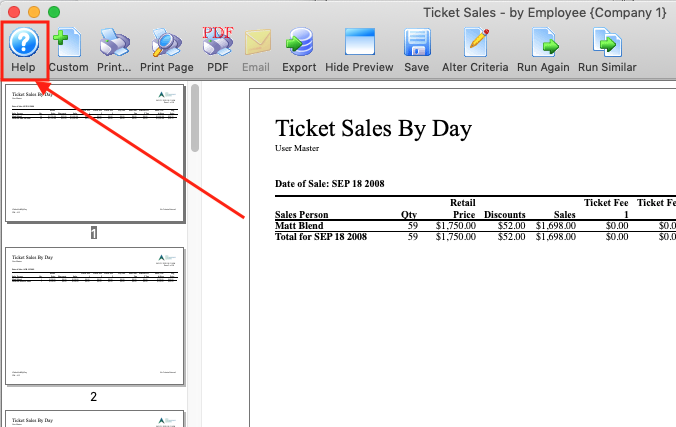Screen dimensions: 676x427
Task: Click the yellow minimize window button
Action: pyautogui.click(x=34, y=12)
